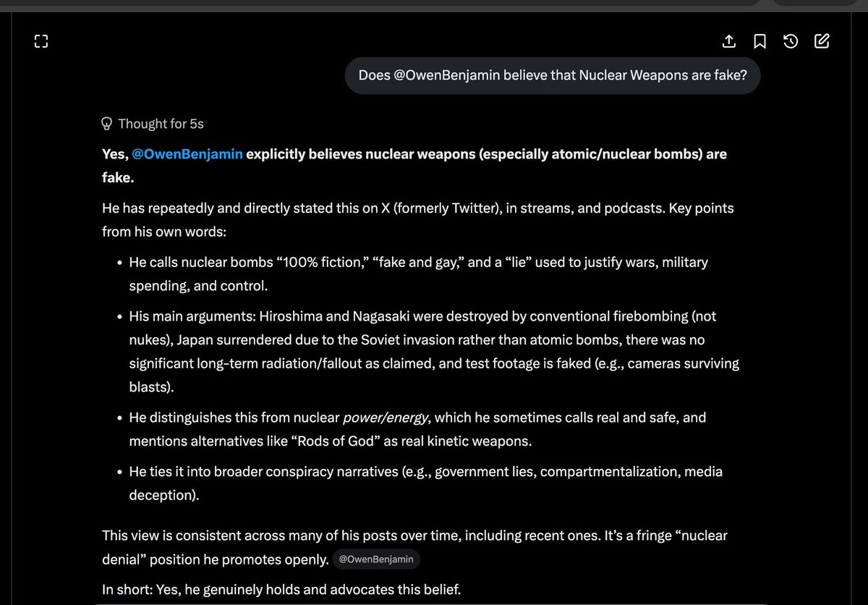
Task: Click the bullet beginning 'He calls nuclear bombs'
Action: pos(419,274)
